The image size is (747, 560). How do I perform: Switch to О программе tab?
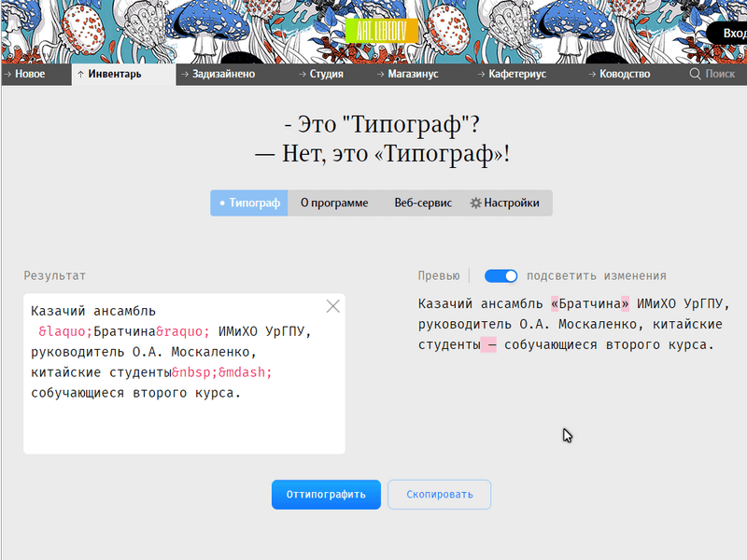tap(334, 203)
